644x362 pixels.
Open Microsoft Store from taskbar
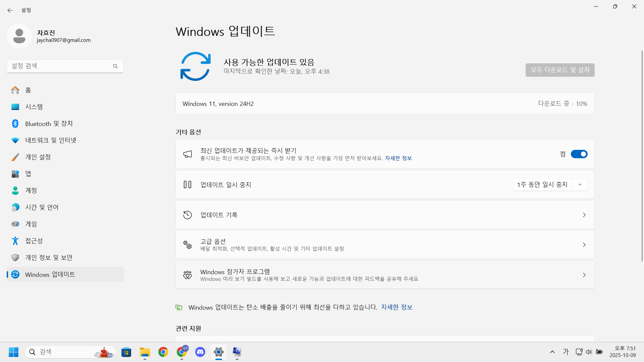[x=126, y=352]
